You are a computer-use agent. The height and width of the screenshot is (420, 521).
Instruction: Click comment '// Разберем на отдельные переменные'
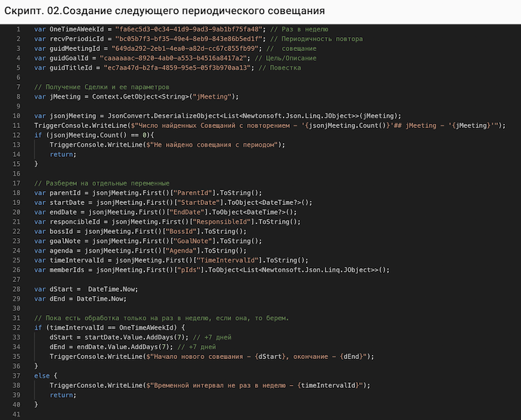coord(102,183)
